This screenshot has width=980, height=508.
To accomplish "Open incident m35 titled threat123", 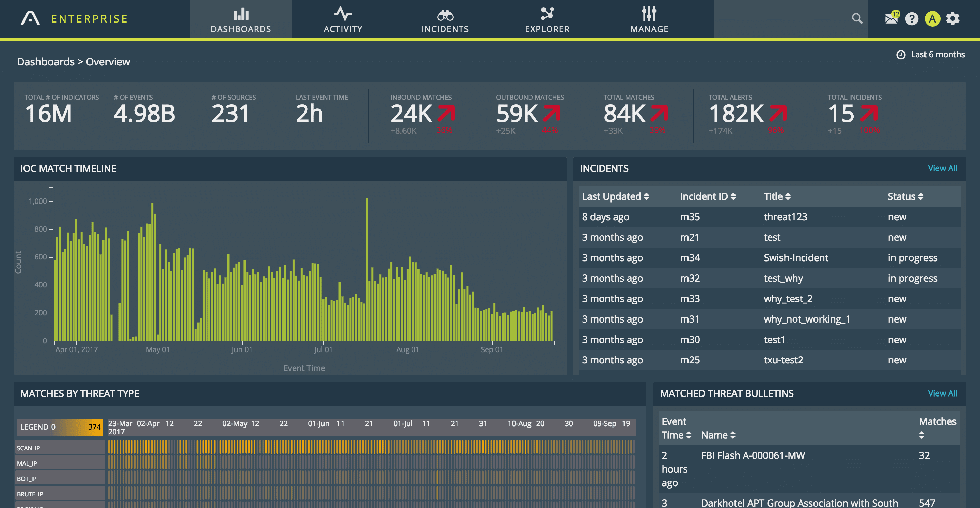I will tap(785, 217).
